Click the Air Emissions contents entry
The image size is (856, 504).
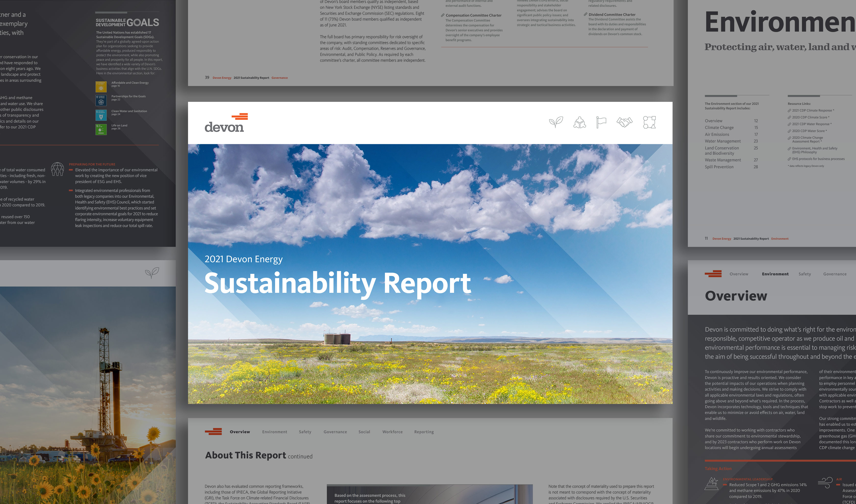pyautogui.click(x=731, y=134)
